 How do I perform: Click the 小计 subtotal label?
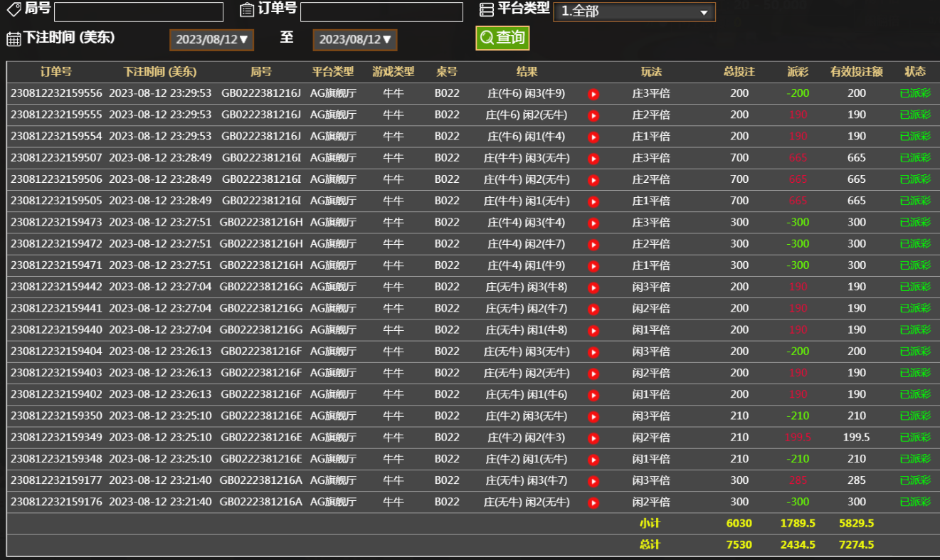tap(650, 524)
